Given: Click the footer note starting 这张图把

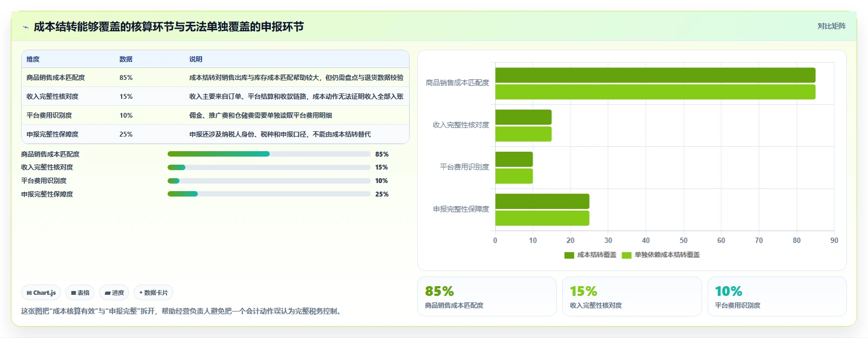Looking at the screenshot, I should click(182, 312).
